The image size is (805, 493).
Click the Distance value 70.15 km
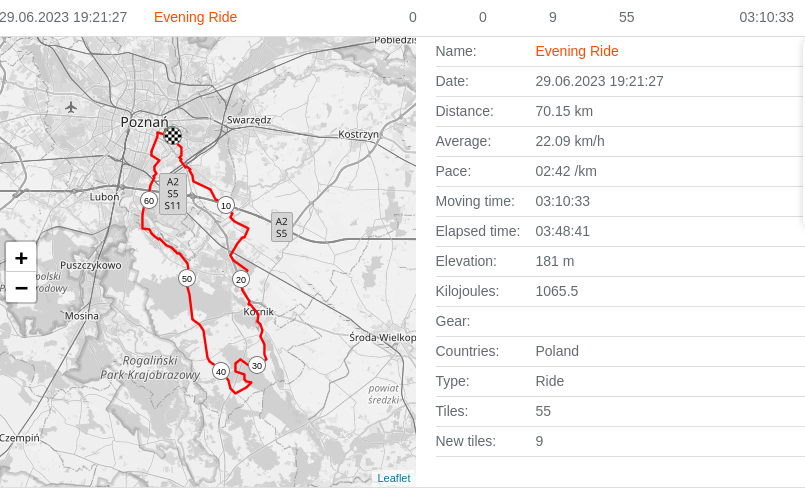pyautogui.click(x=564, y=111)
